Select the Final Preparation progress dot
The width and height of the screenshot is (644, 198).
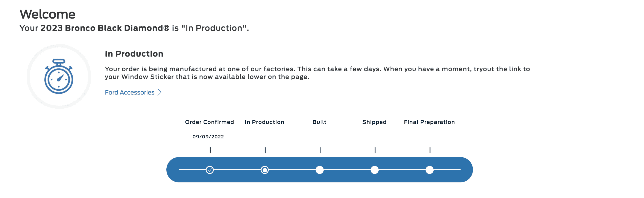[430, 170]
